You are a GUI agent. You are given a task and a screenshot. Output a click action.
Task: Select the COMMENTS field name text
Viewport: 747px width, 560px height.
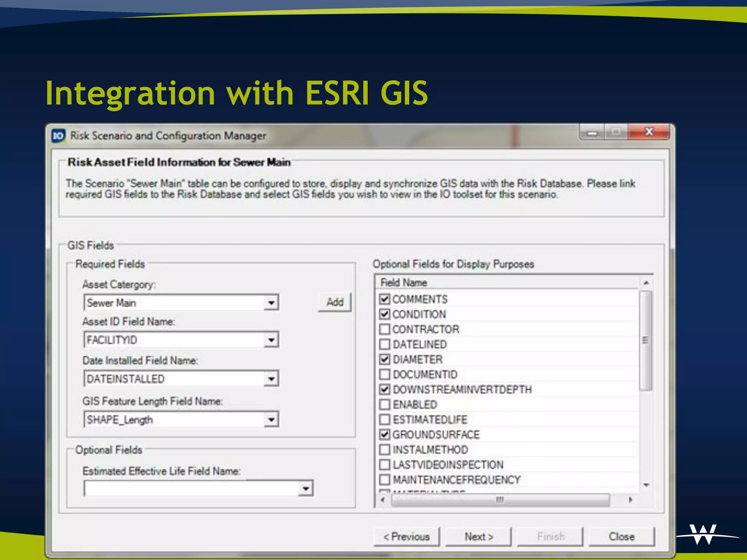pos(420,299)
